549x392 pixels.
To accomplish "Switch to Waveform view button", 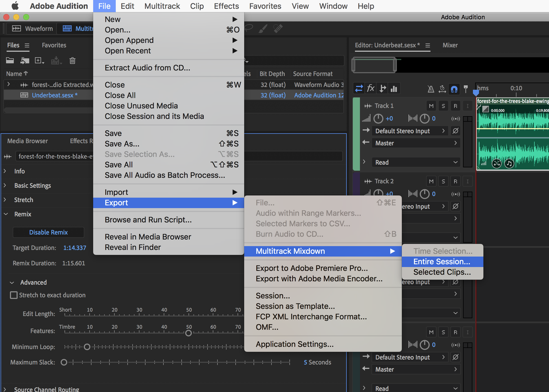I will 32,29.
